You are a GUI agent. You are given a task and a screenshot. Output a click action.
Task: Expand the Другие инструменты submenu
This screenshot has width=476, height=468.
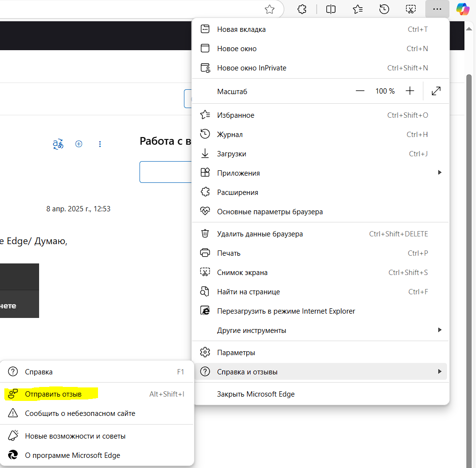(320, 330)
